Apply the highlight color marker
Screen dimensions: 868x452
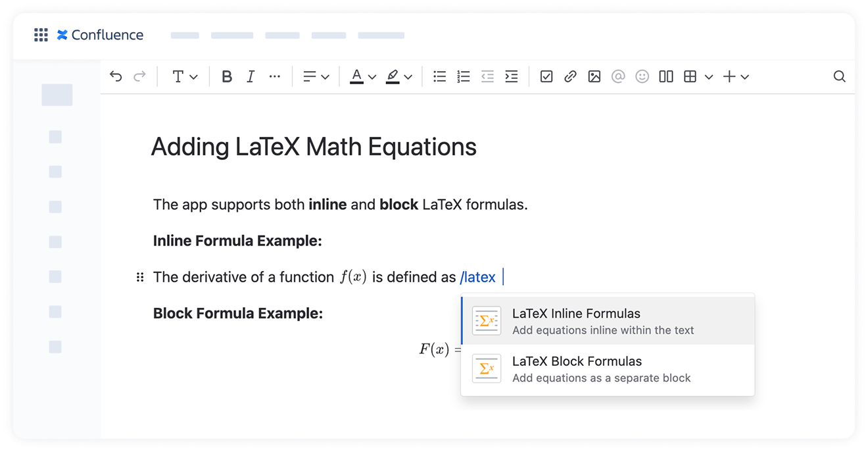[393, 76]
